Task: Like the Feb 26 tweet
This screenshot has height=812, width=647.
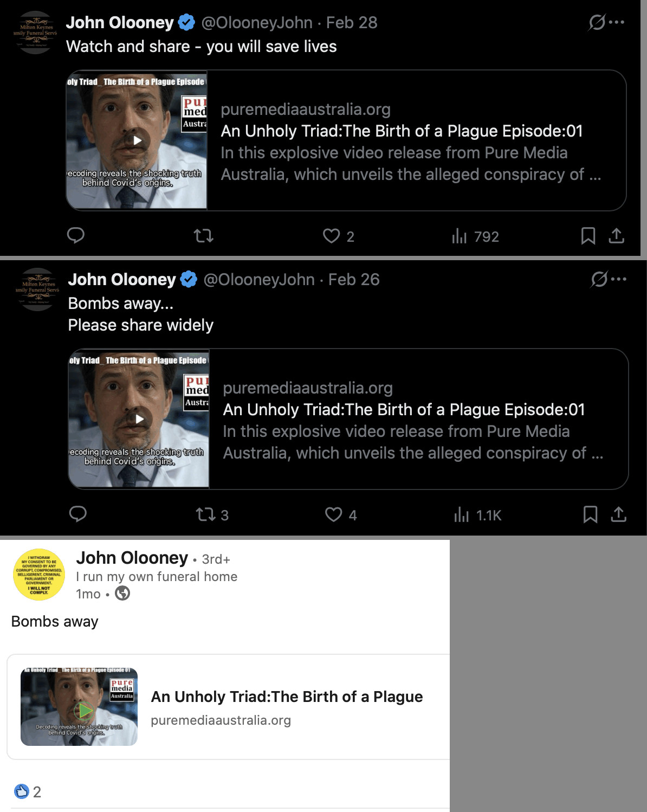Action: [x=334, y=514]
